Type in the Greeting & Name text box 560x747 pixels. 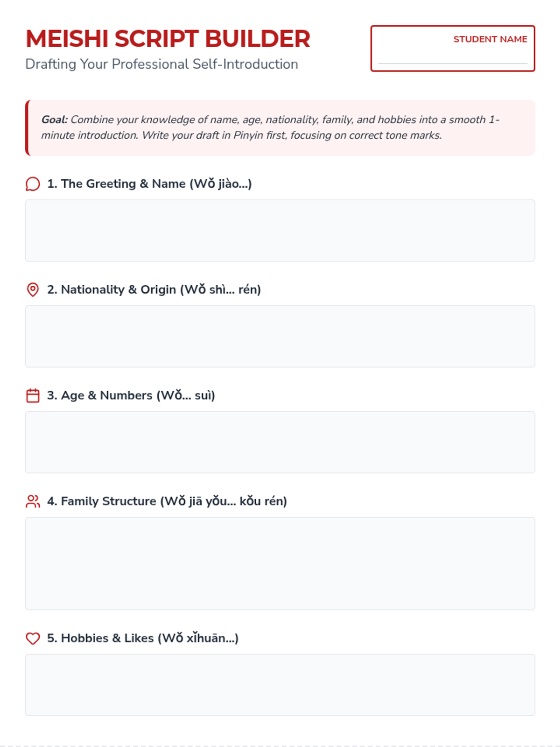click(280, 231)
